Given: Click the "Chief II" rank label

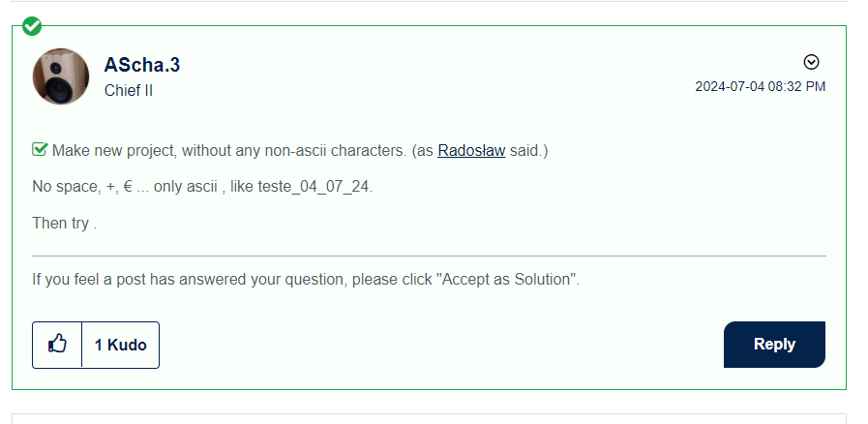Looking at the screenshot, I should 129,91.
